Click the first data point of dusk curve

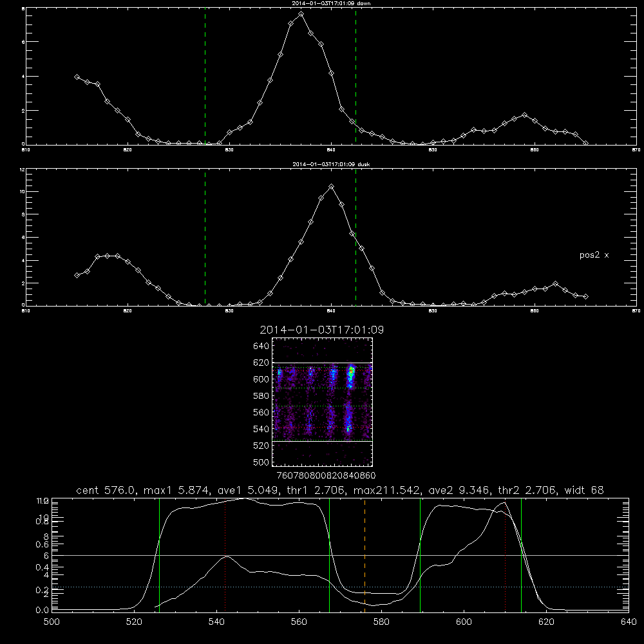tap(77, 275)
